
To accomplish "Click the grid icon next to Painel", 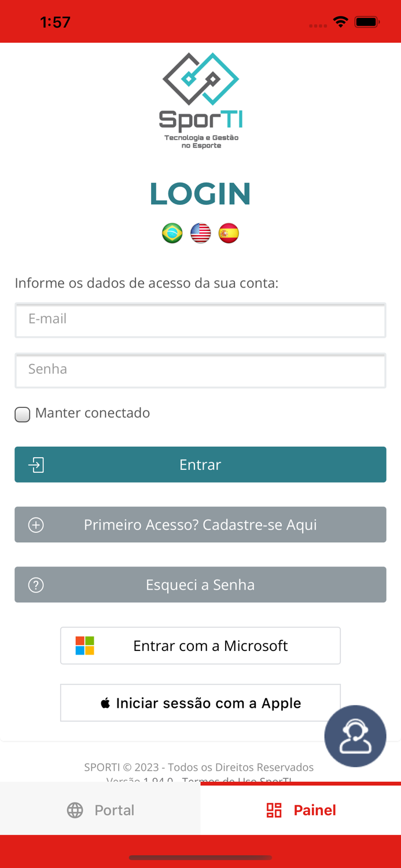I will tap(273, 810).
